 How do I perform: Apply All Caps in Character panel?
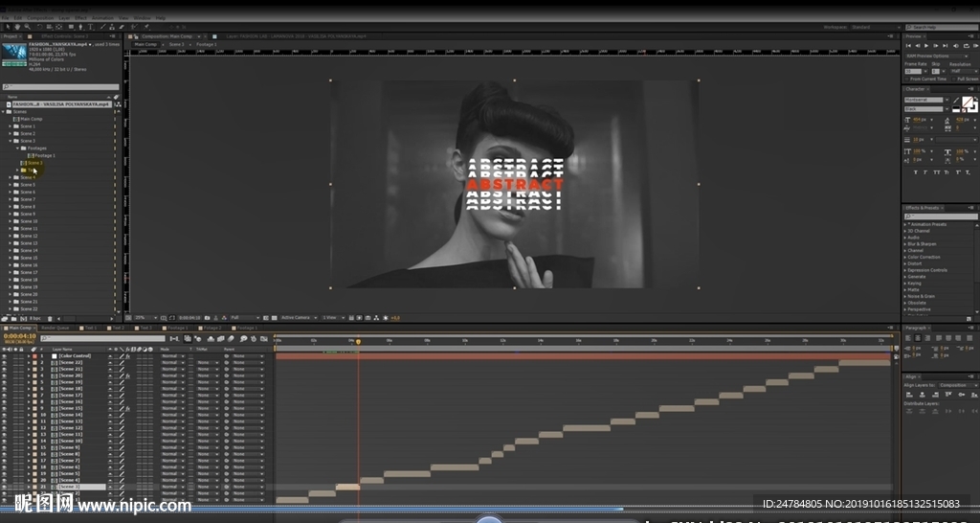[x=937, y=172]
